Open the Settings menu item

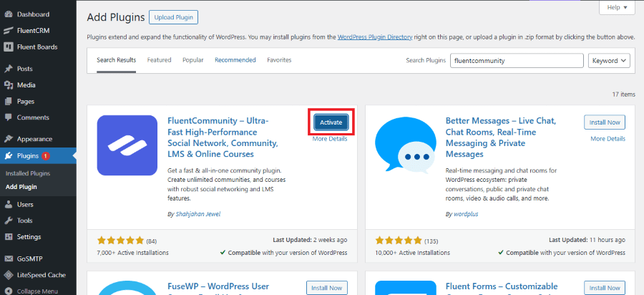(x=29, y=237)
